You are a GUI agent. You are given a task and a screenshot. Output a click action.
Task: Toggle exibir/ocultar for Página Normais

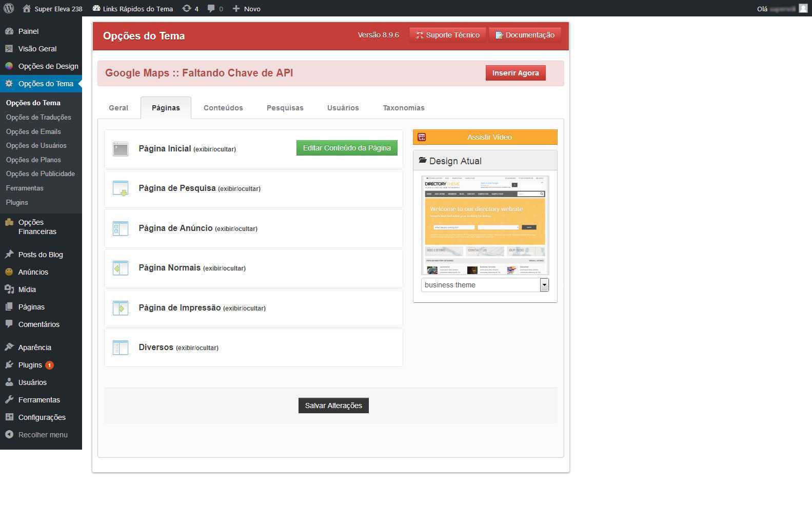224,268
